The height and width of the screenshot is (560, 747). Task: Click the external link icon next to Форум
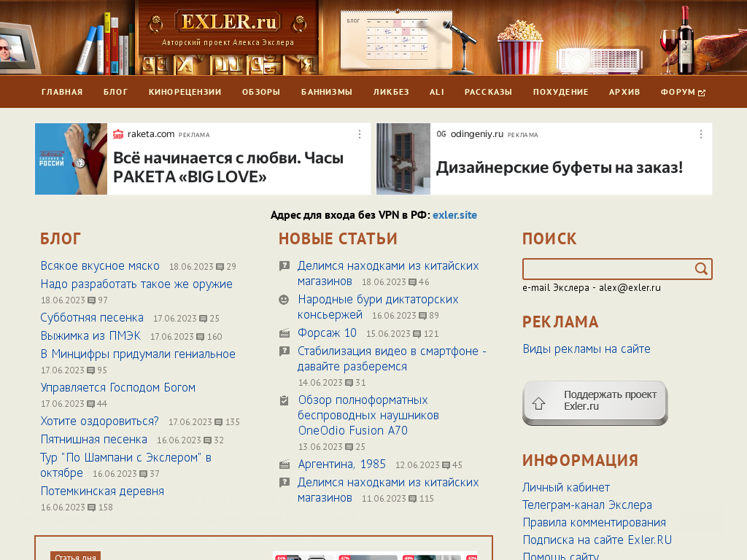pyautogui.click(x=702, y=93)
